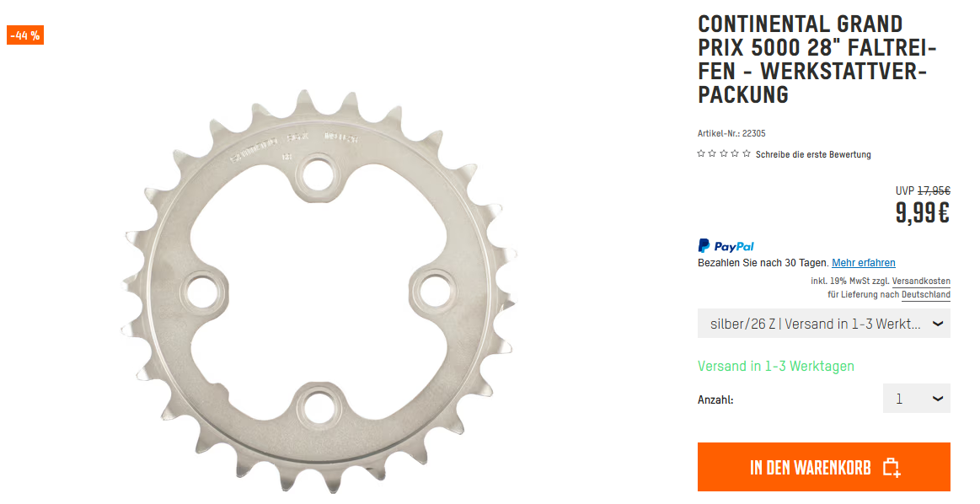Click Schreibe die erste Bewertung
Screen dimensions: 980x504
(813, 154)
